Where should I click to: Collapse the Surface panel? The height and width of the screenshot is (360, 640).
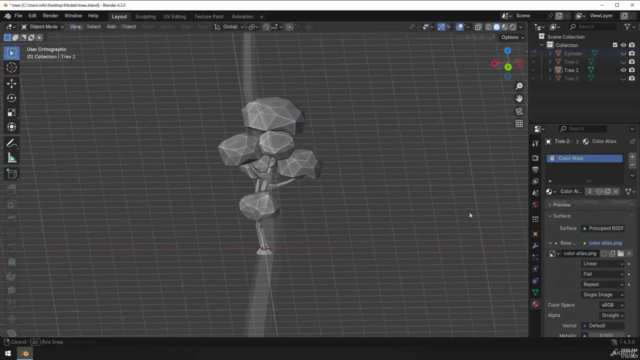[x=562, y=216]
